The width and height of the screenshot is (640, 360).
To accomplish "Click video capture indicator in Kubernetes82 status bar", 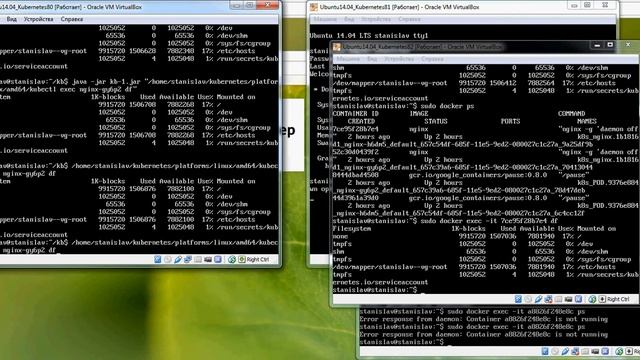I will (568, 299).
